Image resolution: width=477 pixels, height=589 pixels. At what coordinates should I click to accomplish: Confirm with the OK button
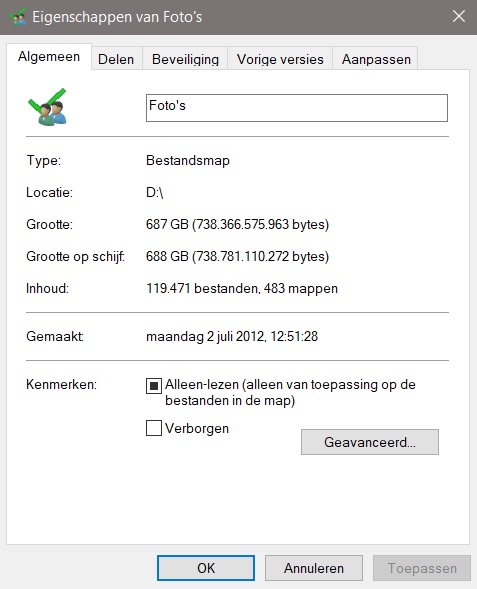(x=206, y=568)
